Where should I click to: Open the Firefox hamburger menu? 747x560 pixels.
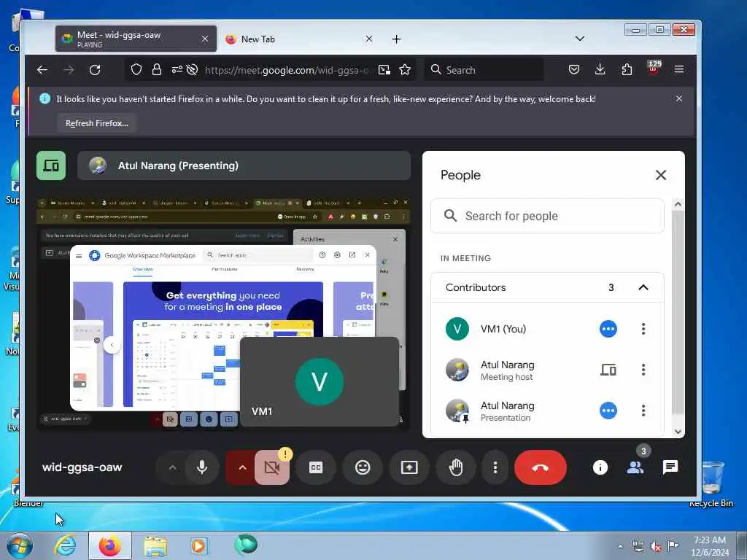coord(679,70)
